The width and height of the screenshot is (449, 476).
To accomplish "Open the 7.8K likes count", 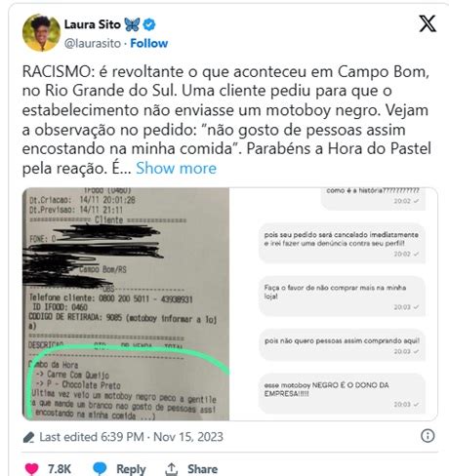I will [60, 469].
